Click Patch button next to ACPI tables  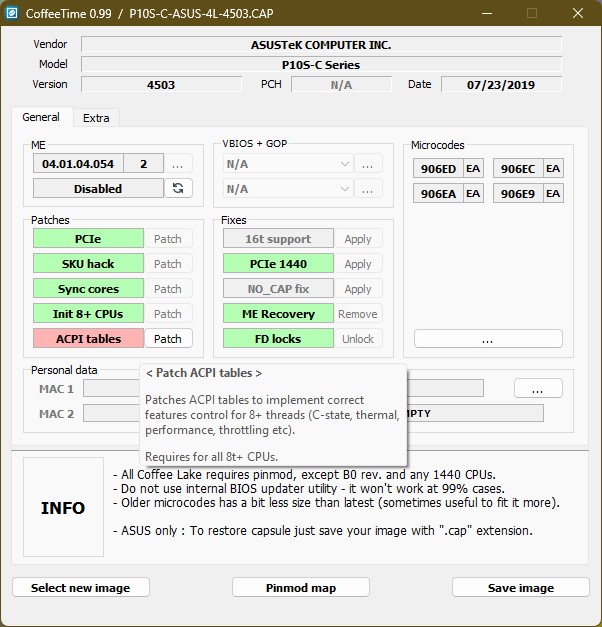pos(168,339)
